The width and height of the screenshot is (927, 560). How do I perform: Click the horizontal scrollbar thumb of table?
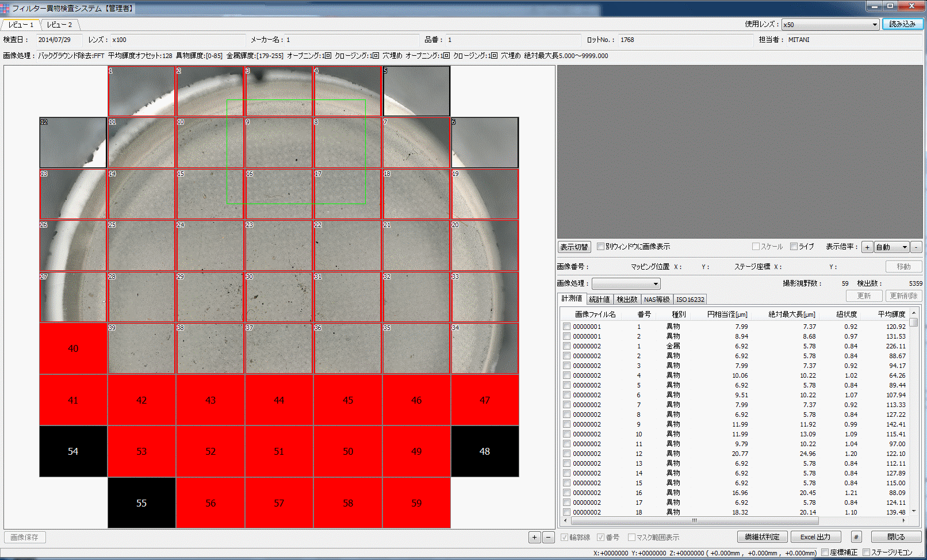click(694, 520)
